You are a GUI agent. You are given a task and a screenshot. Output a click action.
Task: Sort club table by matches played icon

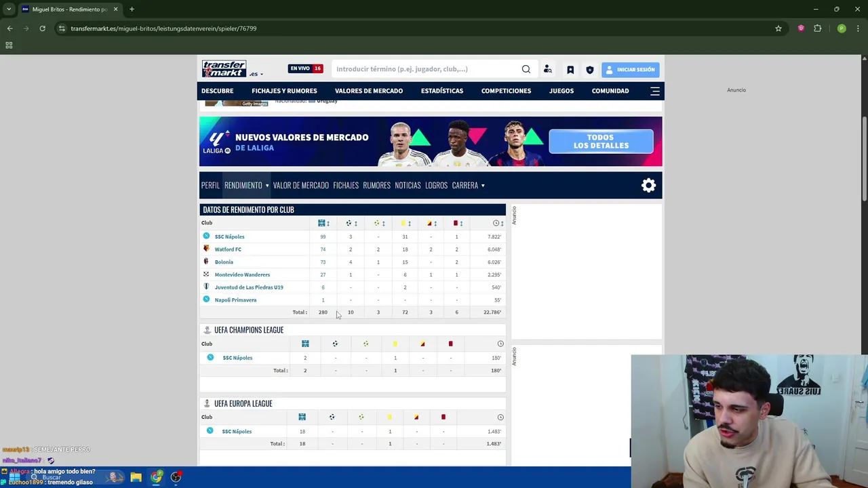tap(323, 223)
